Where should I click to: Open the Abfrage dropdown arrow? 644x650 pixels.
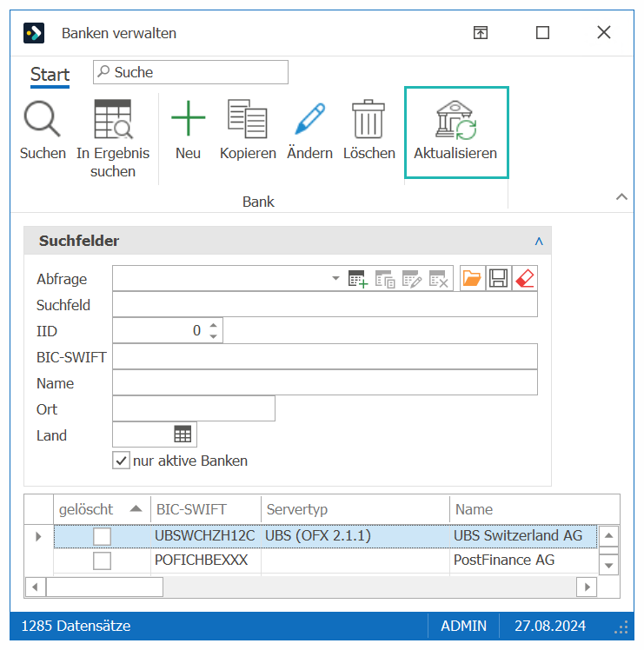(x=335, y=278)
